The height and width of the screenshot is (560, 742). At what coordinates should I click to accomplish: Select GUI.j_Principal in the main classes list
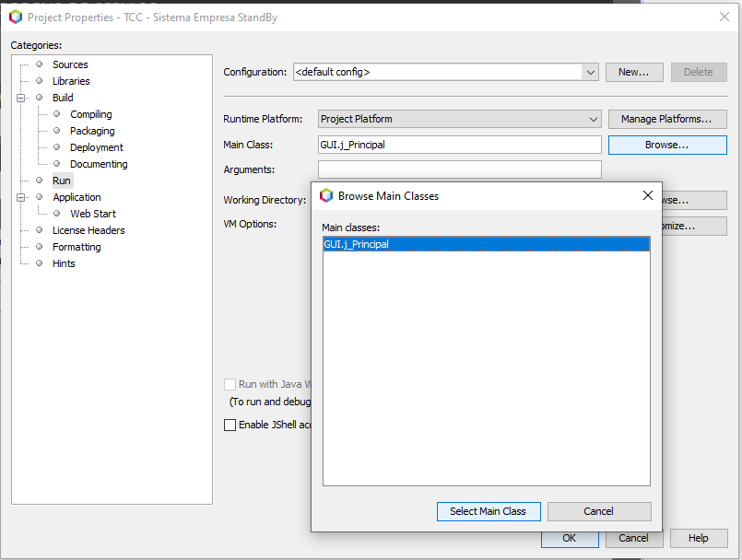(356, 244)
